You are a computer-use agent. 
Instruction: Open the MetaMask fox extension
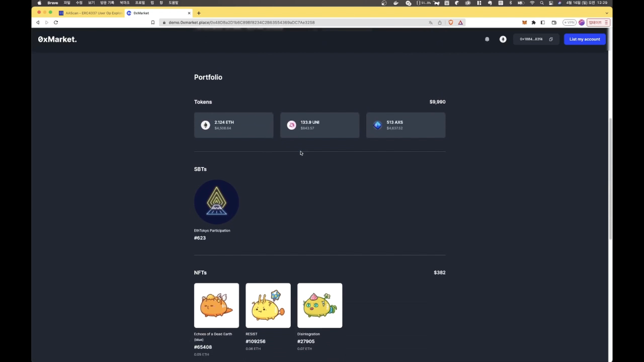coord(524,22)
